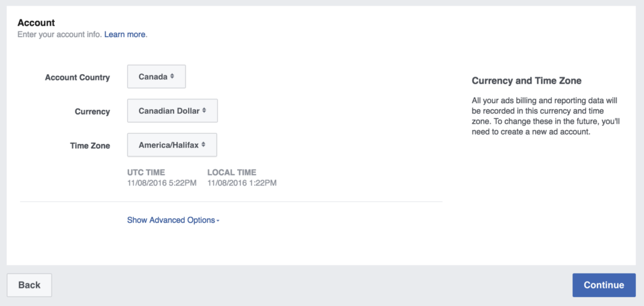This screenshot has width=644, height=306.
Task: Click the up-down arrow icon beside America/Halifax
Action: click(203, 145)
